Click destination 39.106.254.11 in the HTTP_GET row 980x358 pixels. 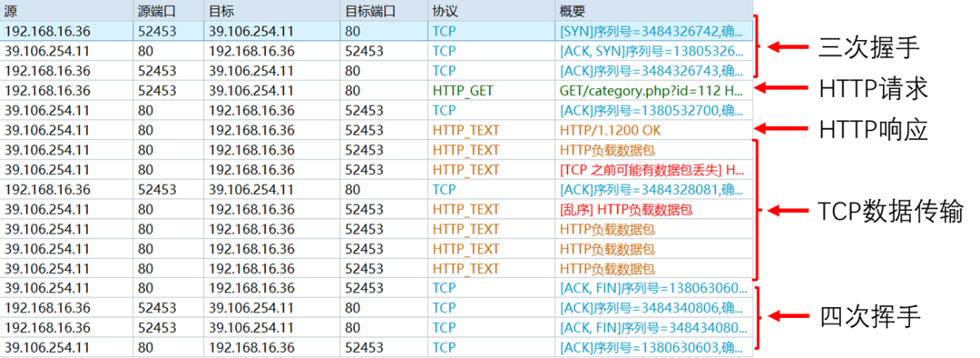click(272, 91)
